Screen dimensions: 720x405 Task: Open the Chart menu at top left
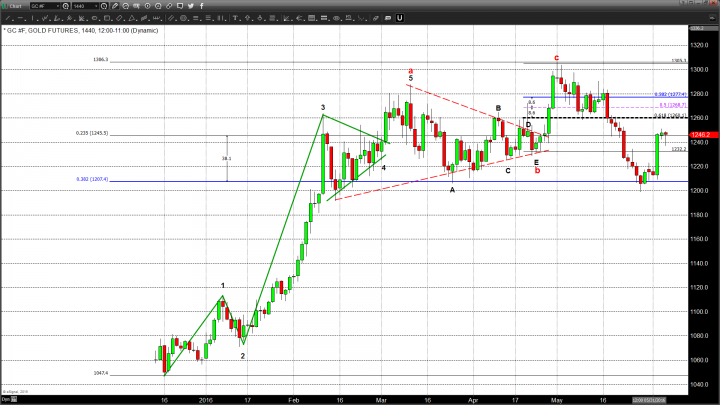pyautogui.click(x=14, y=6)
